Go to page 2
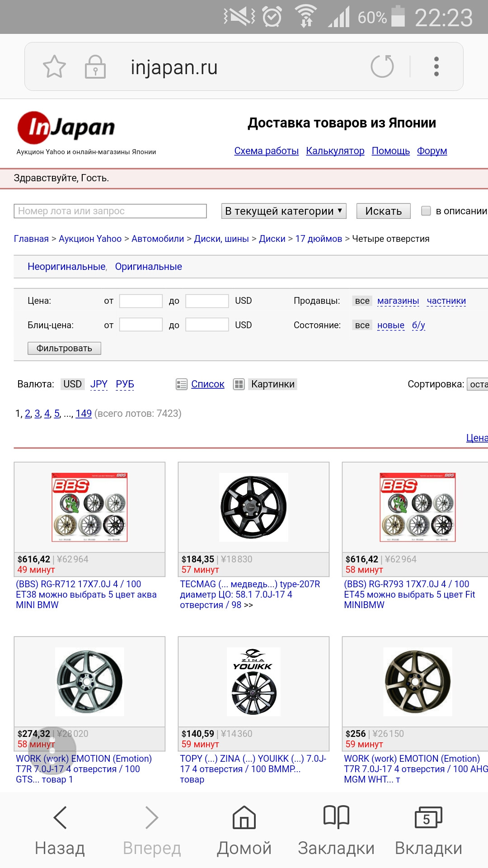The width and height of the screenshot is (488, 868). (x=28, y=414)
